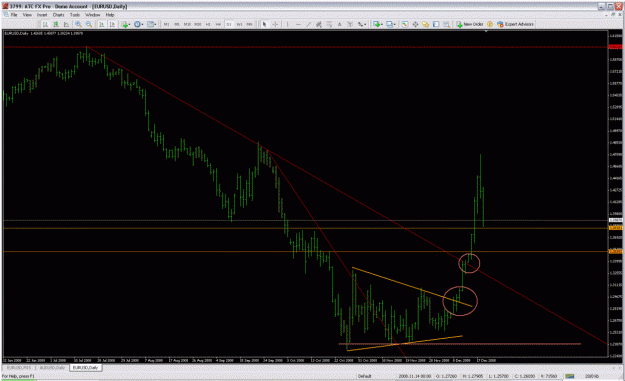Switch chart to line chart mode
The width and height of the screenshot is (625, 381).
66,24
